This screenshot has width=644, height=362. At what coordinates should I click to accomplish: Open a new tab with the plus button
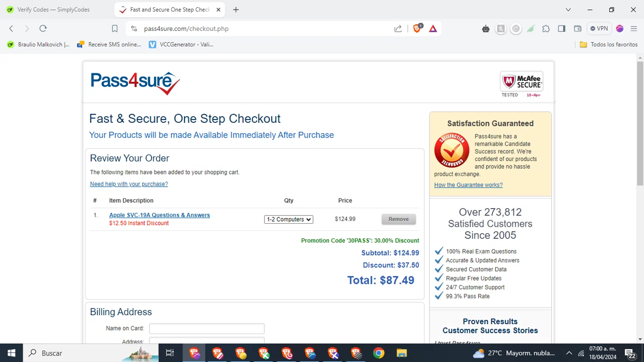click(x=236, y=9)
